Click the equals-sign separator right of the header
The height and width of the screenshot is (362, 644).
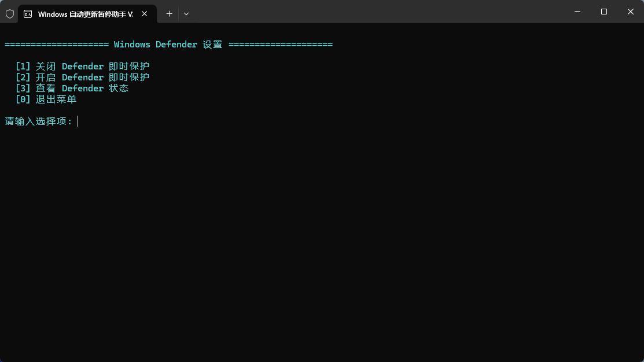point(280,45)
